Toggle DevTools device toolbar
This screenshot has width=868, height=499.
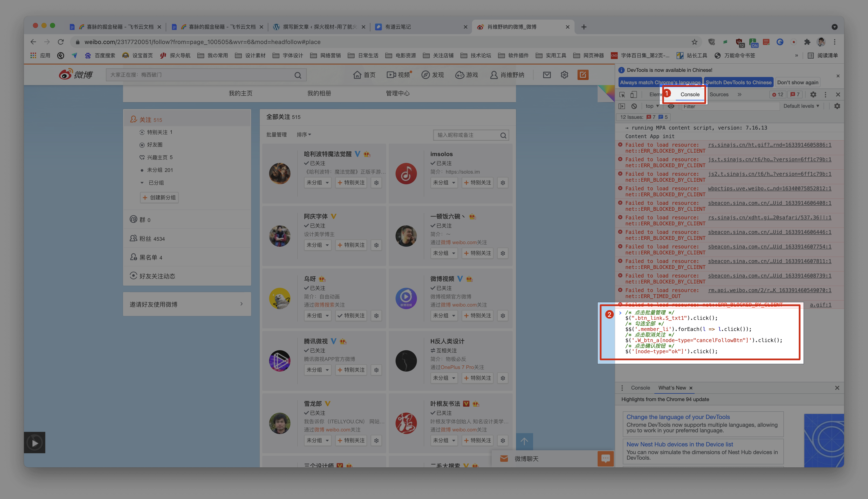633,94
